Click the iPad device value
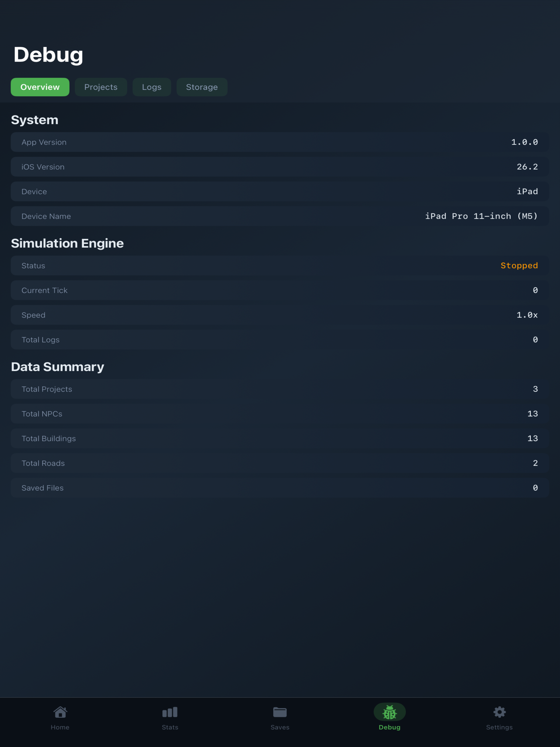This screenshot has height=747, width=560. [527, 191]
